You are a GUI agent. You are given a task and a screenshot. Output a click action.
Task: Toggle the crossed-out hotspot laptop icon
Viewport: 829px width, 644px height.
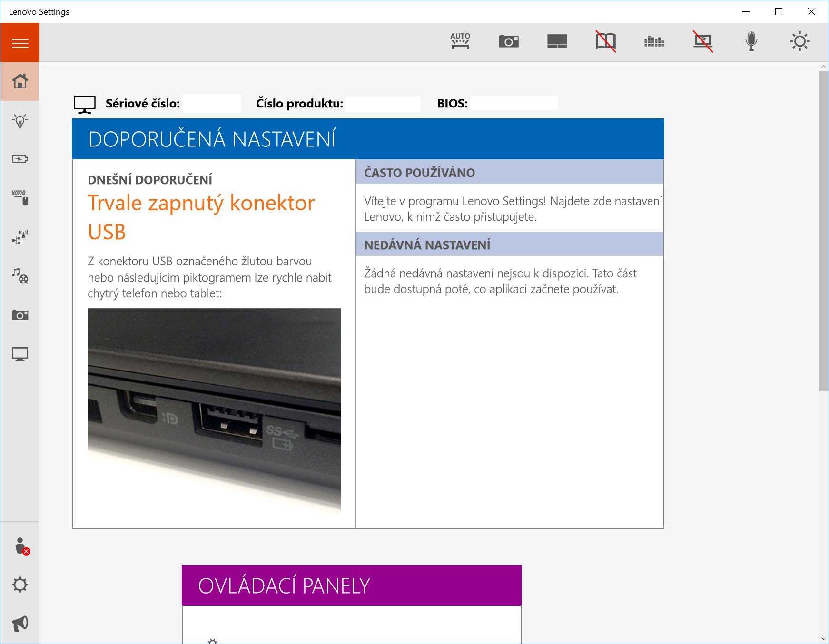click(703, 41)
